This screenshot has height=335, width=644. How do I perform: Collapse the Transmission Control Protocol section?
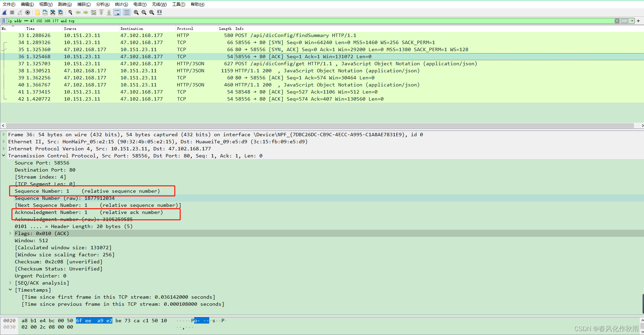tap(3, 156)
